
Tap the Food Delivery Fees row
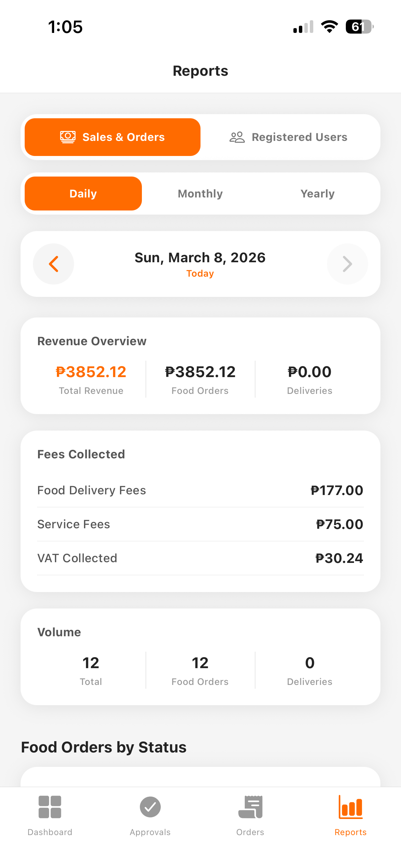[x=200, y=490]
